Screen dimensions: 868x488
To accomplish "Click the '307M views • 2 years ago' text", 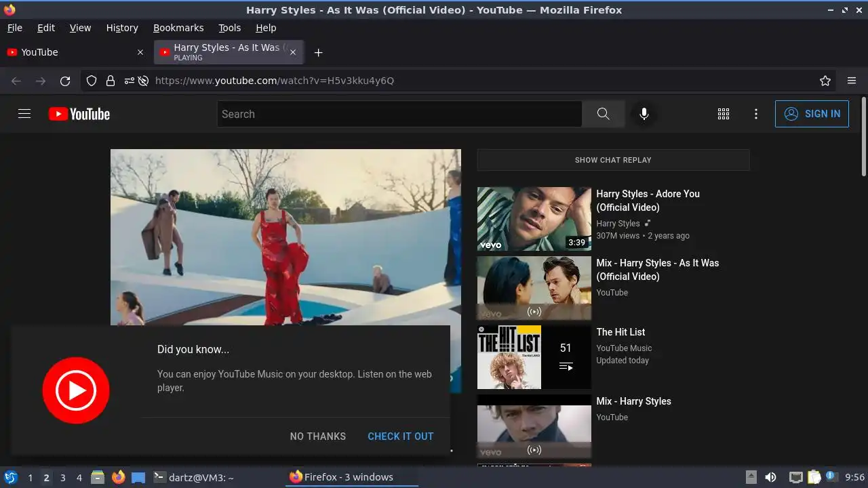I will [643, 236].
